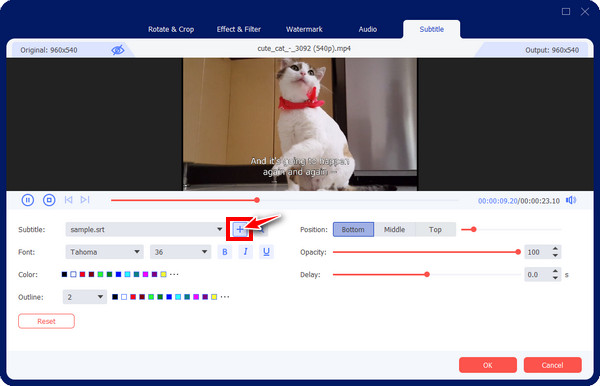This screenshot has width=600, height=386.
Task: Open the outline width dropdown
Action: (85, 297)
